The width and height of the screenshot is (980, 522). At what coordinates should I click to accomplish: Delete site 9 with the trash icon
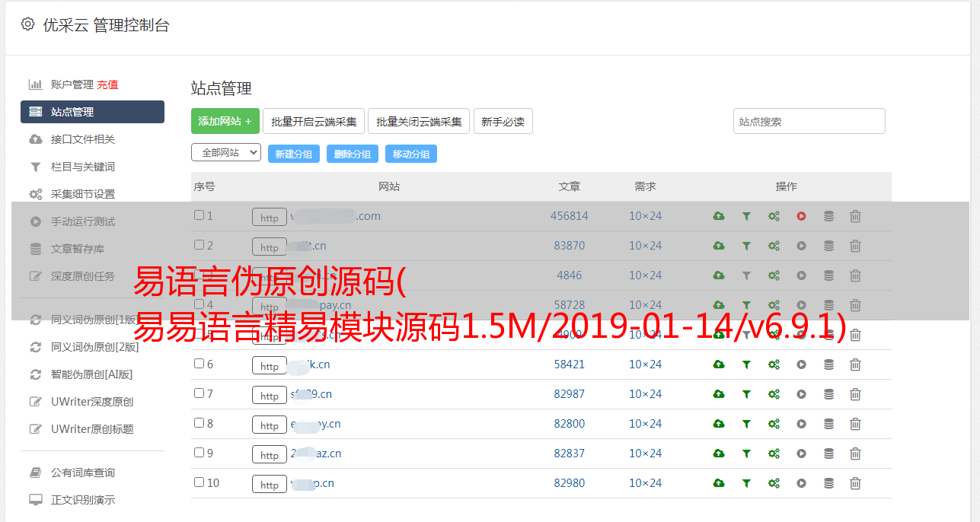855,454
